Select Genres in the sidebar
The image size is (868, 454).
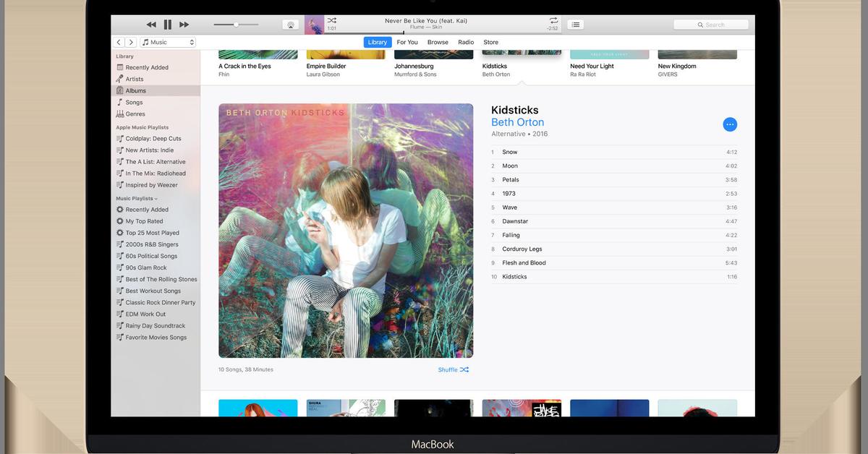tap(156, 114)
